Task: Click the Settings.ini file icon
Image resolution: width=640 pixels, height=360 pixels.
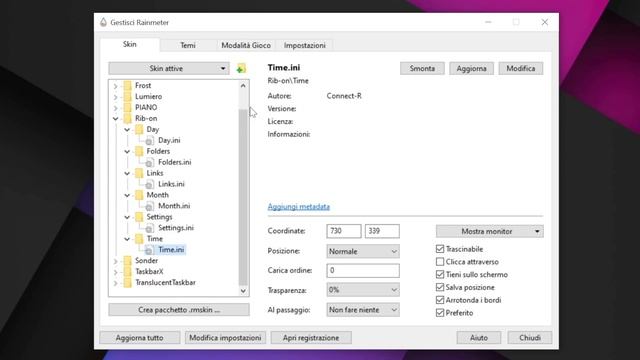Action: click(150, 228)
